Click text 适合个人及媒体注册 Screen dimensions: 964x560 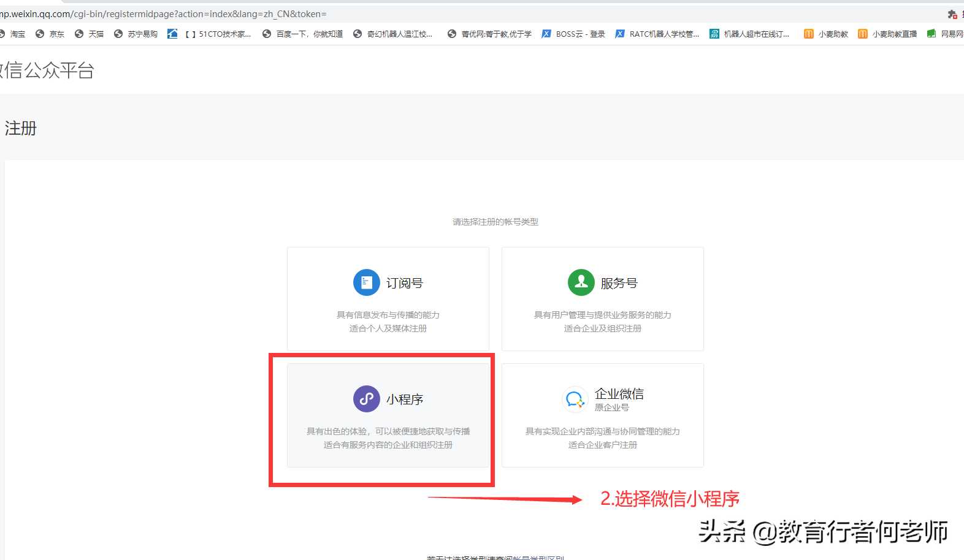coord(388,328)
